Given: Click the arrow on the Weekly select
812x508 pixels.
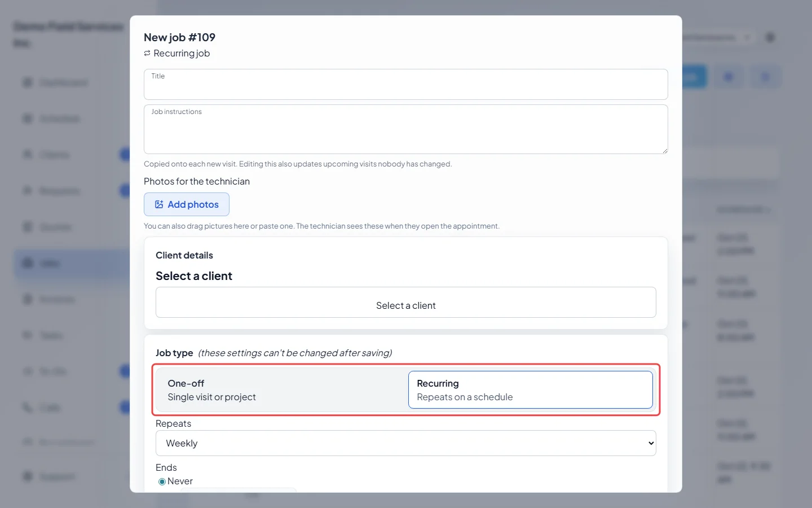Looking at the screenshot, I should tap(651, 443).
